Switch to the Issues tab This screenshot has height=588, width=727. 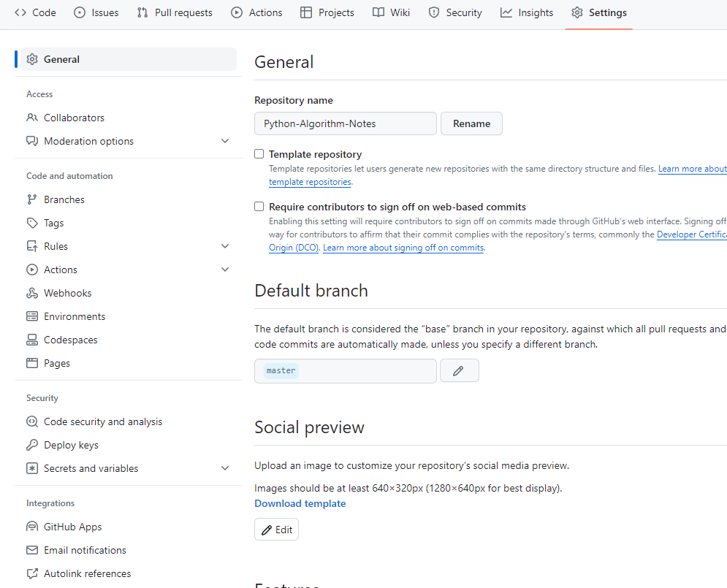[96, 12]
